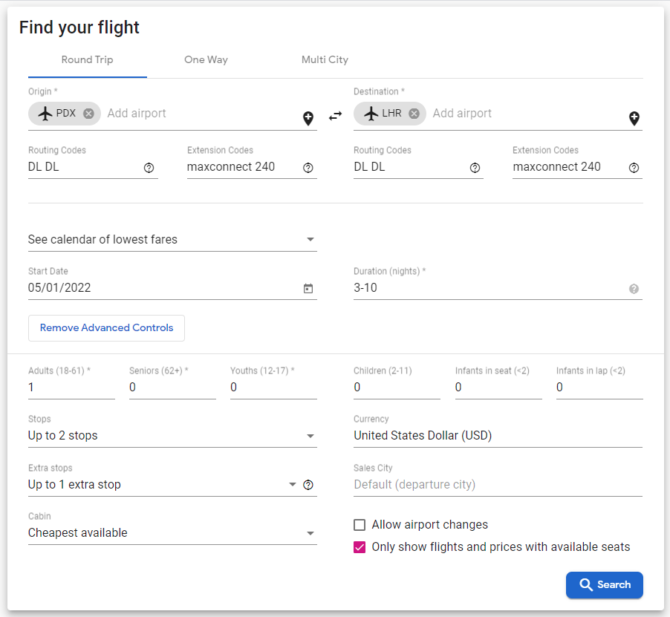This screenshot has width=670, height=617.
Task: Click the Remove Advanced Controls button
Action: pos(106,328)
